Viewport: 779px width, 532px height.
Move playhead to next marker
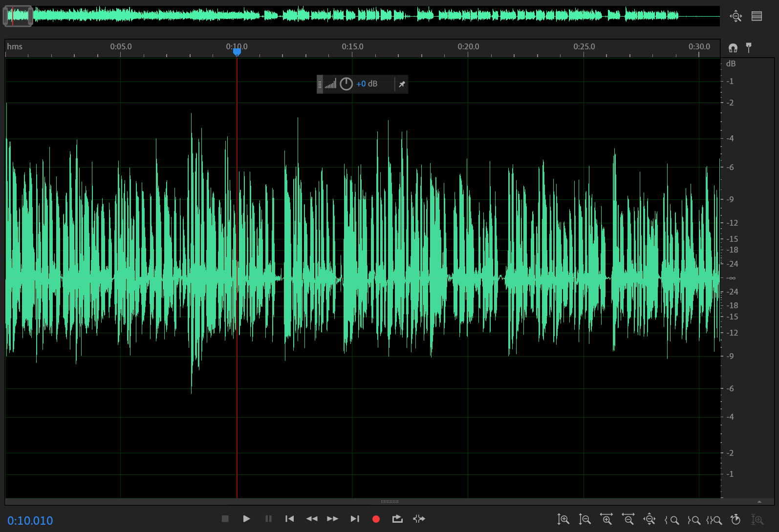click(355, 519)
